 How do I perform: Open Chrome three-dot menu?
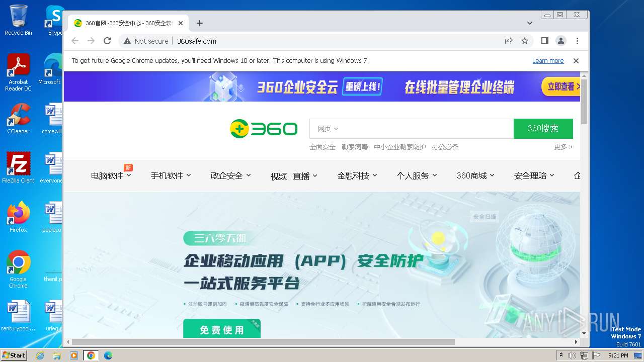tap(577, 41)
